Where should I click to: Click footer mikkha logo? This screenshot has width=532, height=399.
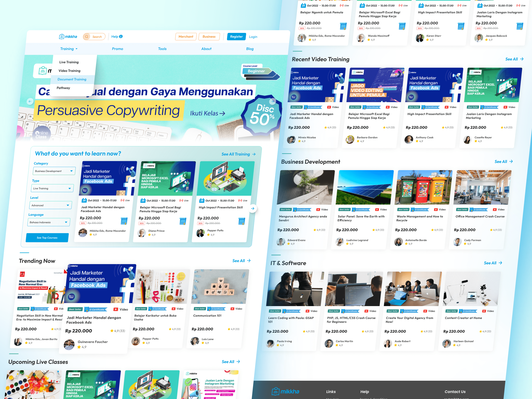285,392
